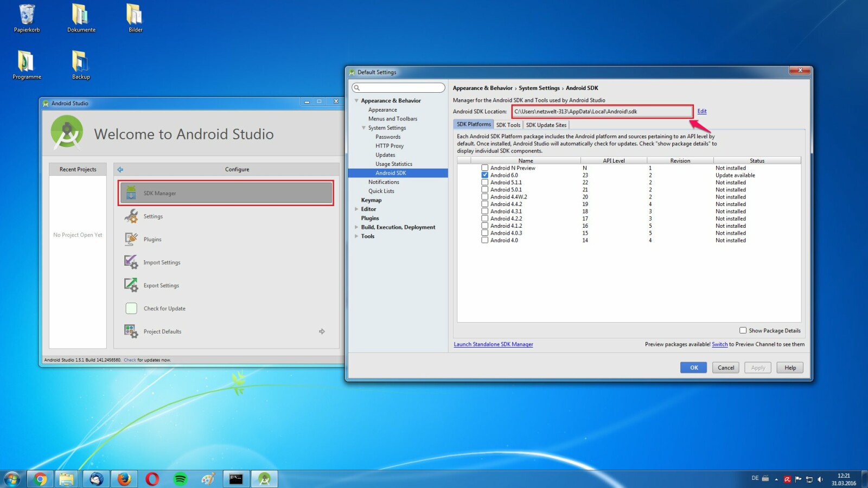Click the Plugins icon in Configure list
Viewport: 868px width, 488px height.
click(x=131, y=239)
